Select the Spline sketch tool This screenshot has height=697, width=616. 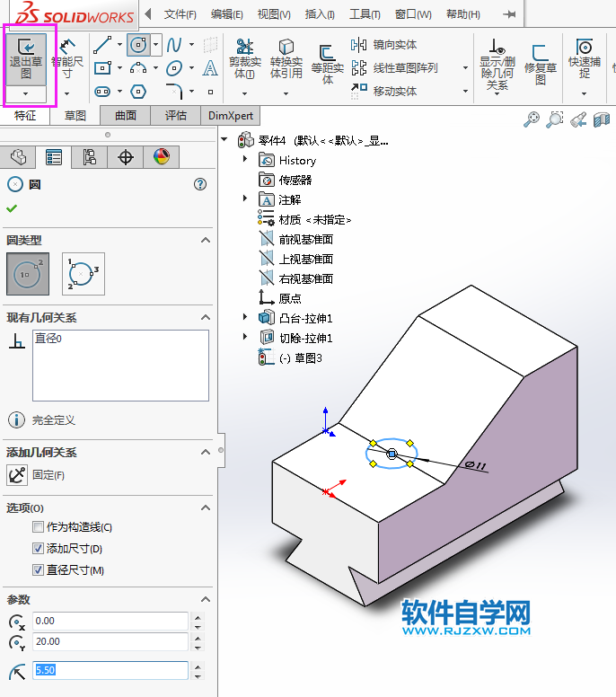174,45
